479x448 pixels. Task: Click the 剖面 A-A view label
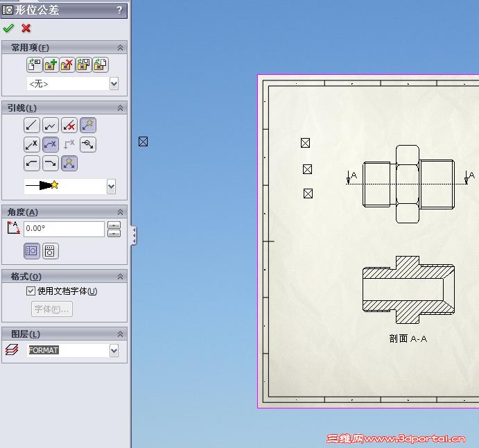[x=408, y=338]
